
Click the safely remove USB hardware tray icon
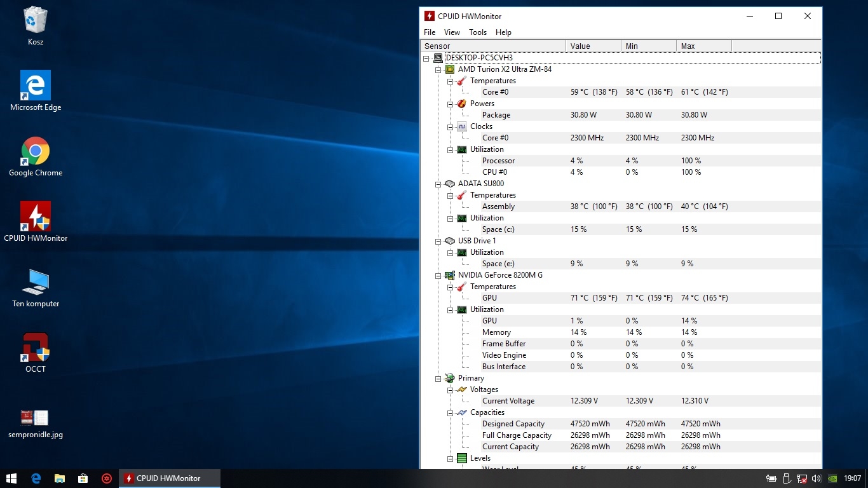click(787, 478)
